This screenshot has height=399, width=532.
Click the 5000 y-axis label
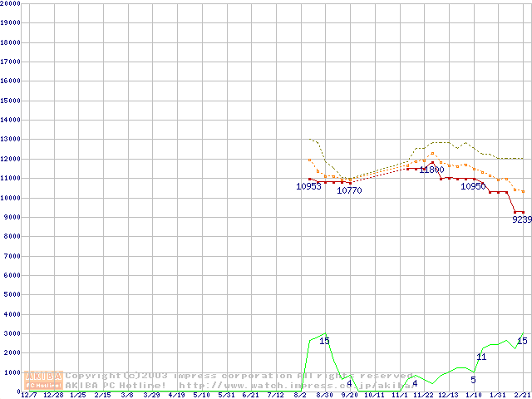(x=12, y=295)
